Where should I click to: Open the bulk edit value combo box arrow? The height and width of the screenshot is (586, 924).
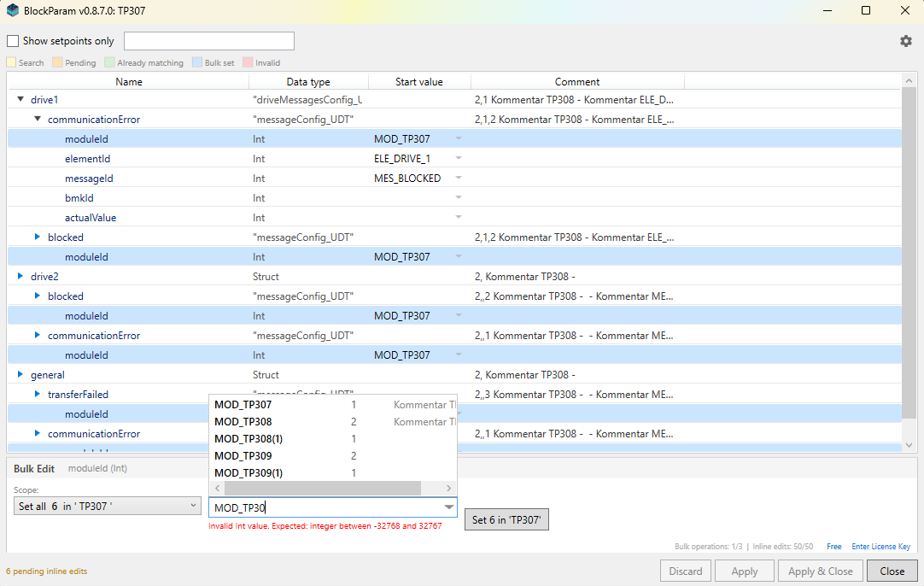(x=448, y=507)
